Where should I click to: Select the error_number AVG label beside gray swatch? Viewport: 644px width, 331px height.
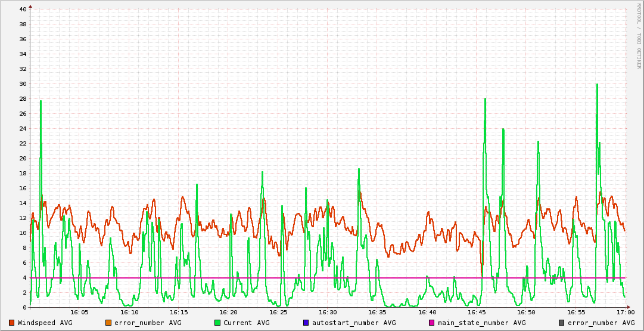coord(601,323)
